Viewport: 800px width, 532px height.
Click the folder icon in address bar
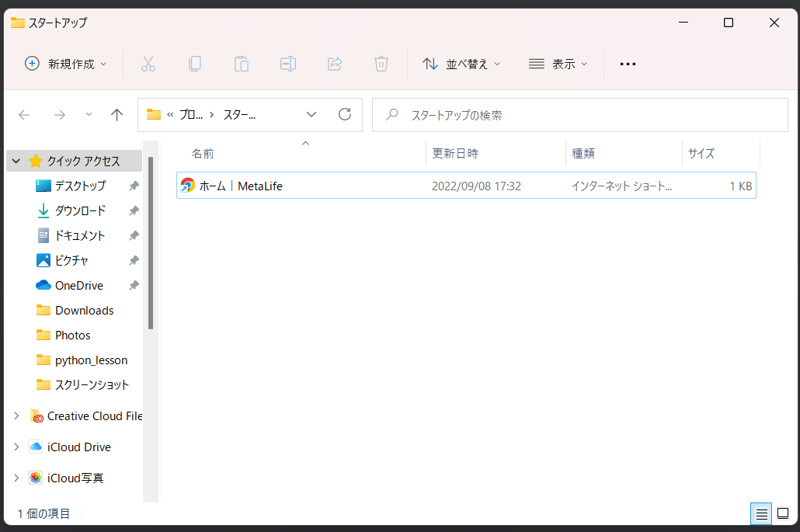tap(154, 114)
